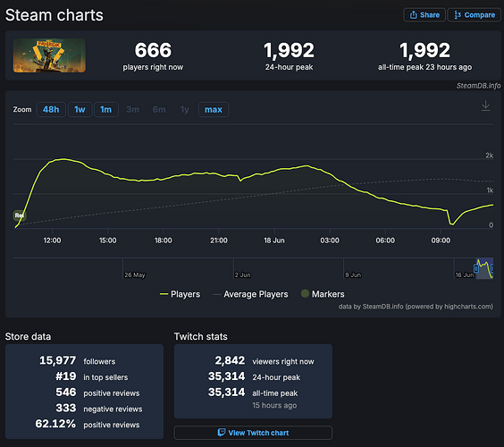Toggle the Players series in legend
This screenshot has height=447, width=504.
click(180, 294)
